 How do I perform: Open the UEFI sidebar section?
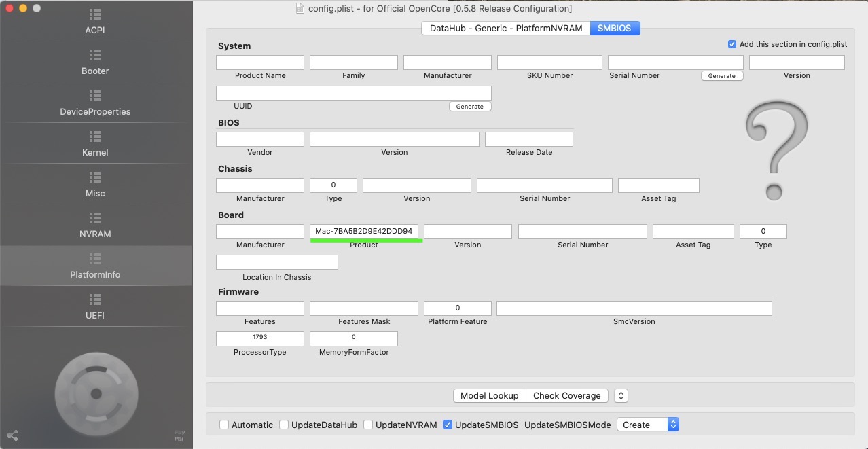(95, 306)
